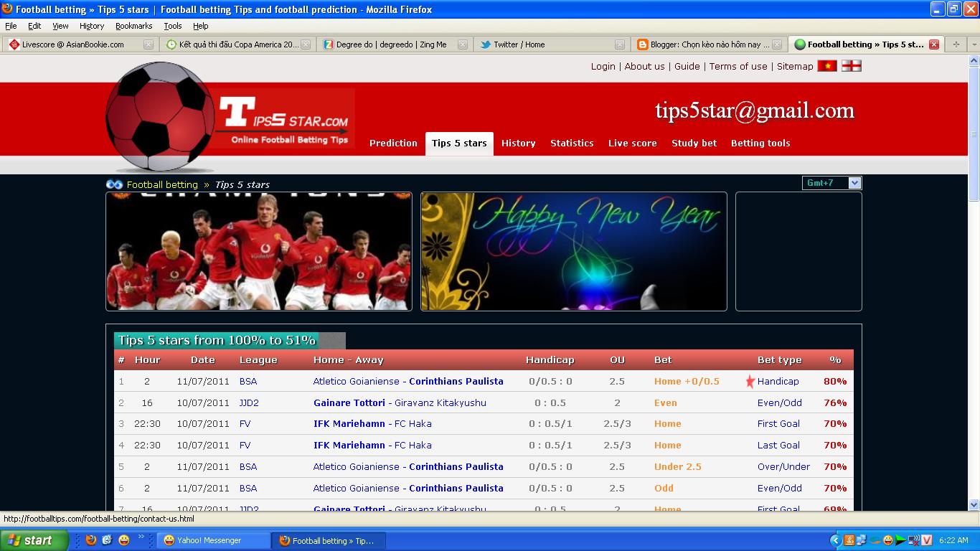Open the Terms of use link
This screenshot has height=551, width=980.
pos(738,66)
